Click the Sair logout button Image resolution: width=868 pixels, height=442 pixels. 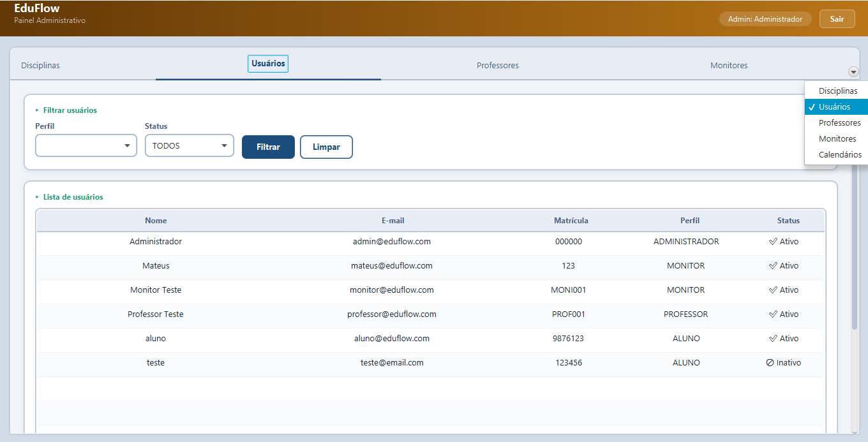(x=837, y=19)
